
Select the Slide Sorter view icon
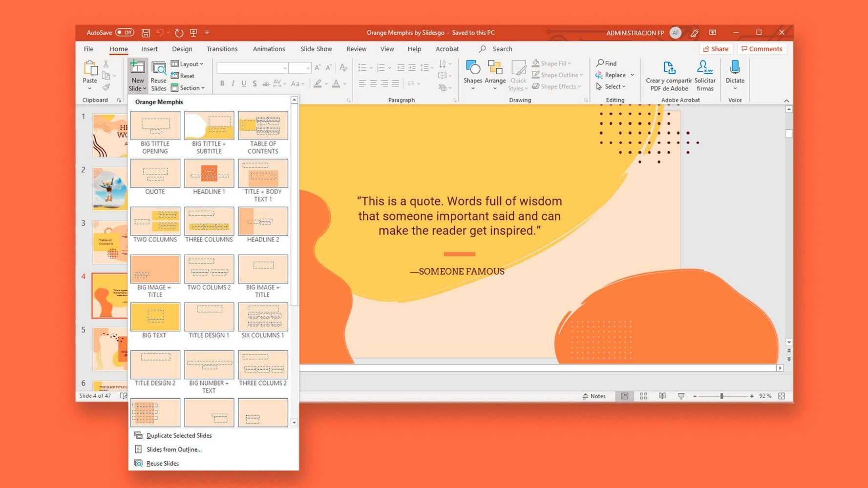643,396
